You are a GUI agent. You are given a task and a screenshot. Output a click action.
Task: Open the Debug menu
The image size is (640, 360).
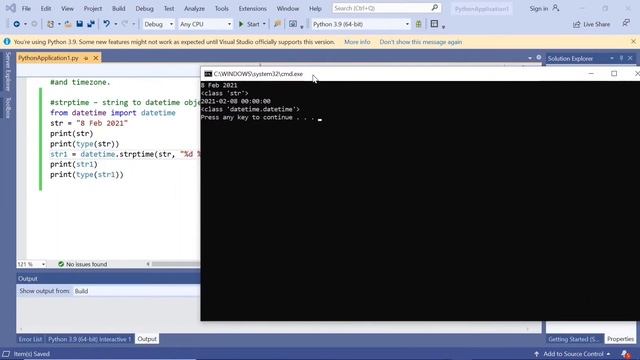pos(144,8)
